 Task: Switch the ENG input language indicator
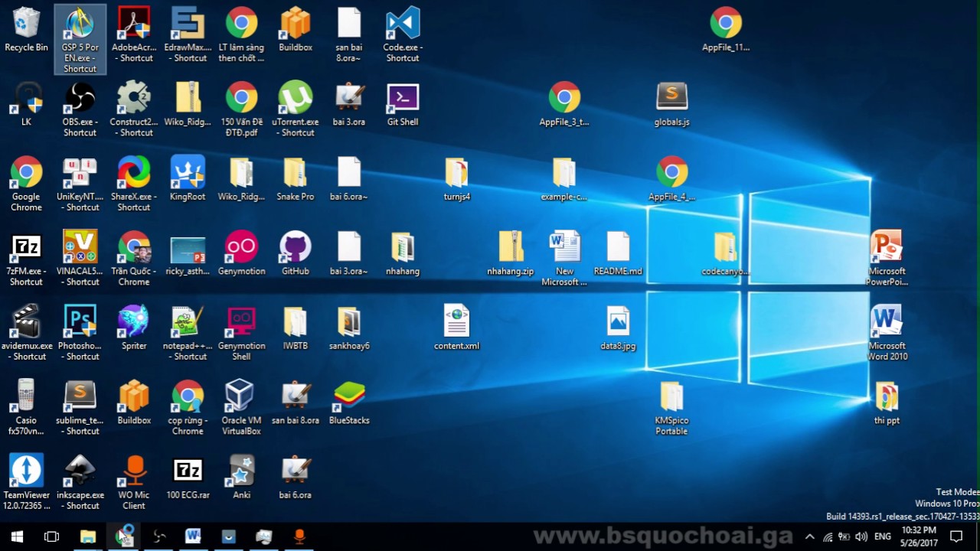click(882, 536)
